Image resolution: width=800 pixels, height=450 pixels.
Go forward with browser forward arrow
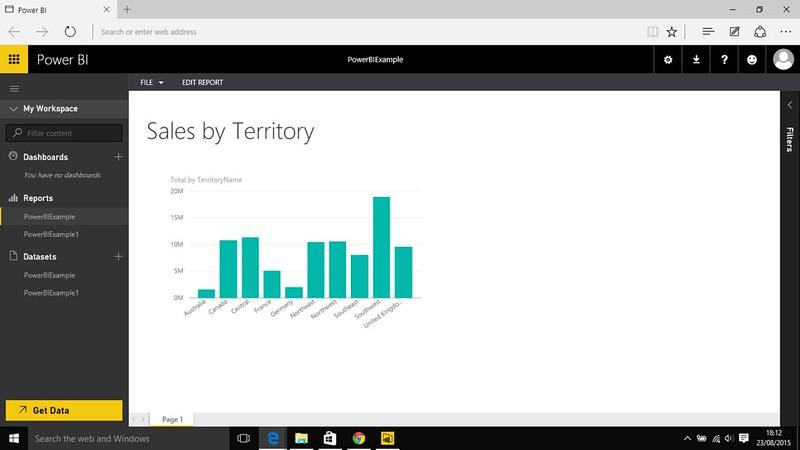tap(42, 32)
